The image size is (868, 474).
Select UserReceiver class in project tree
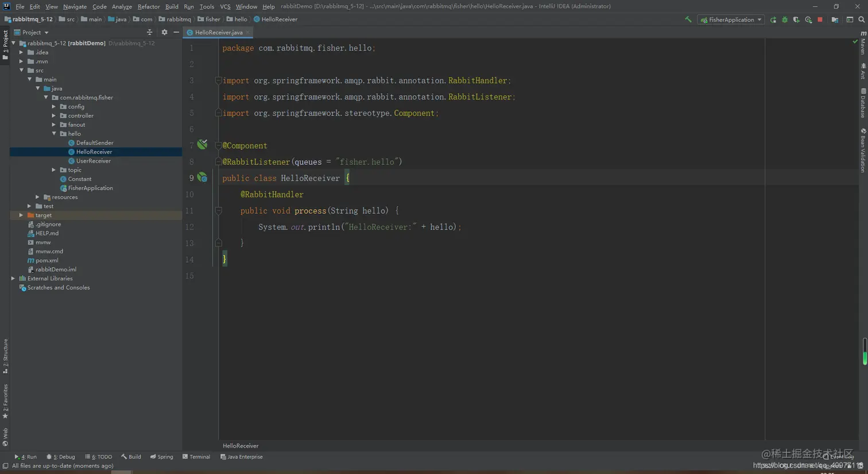pyautogui.click(x=94, y=161)
